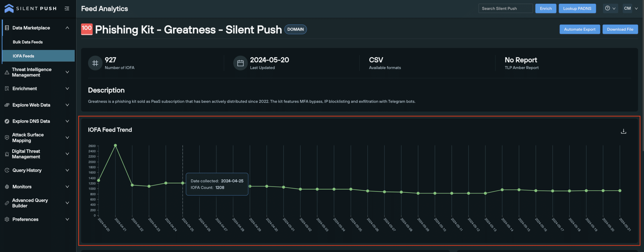
Task: Click the 2024-04-21 peak data point
Action: 115,146
